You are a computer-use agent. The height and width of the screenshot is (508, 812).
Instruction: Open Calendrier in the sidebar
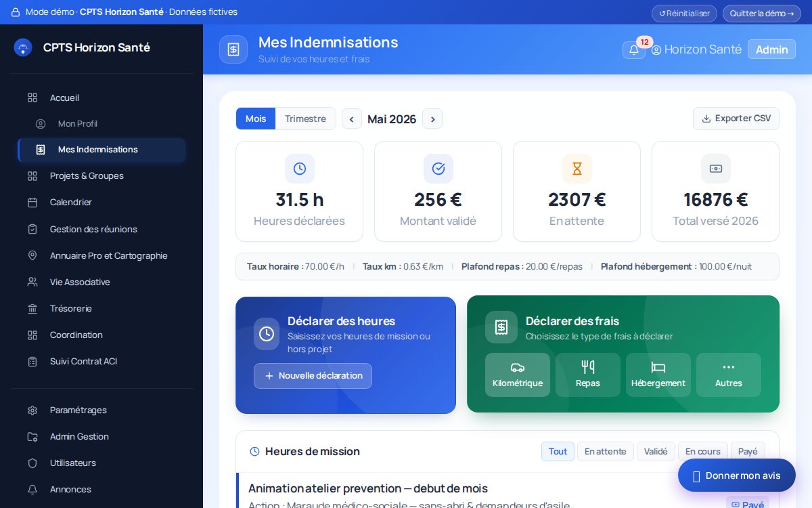point(101,203)
